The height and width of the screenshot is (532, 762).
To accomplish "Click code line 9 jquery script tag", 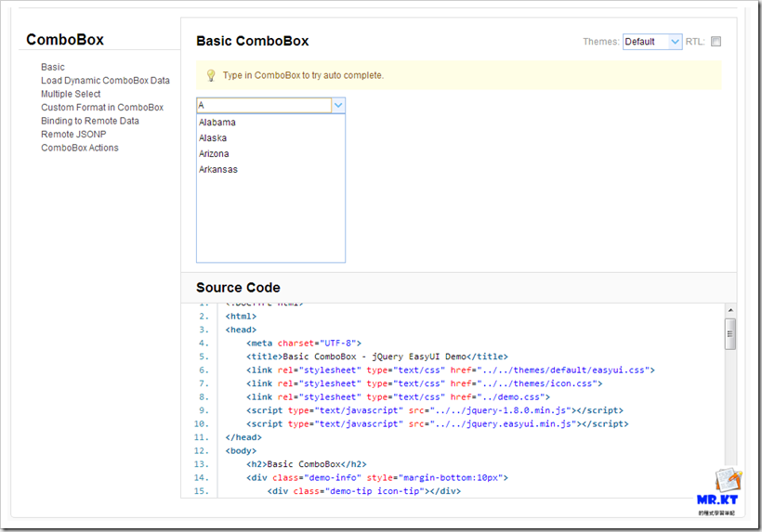I will (x=435, y=410).
